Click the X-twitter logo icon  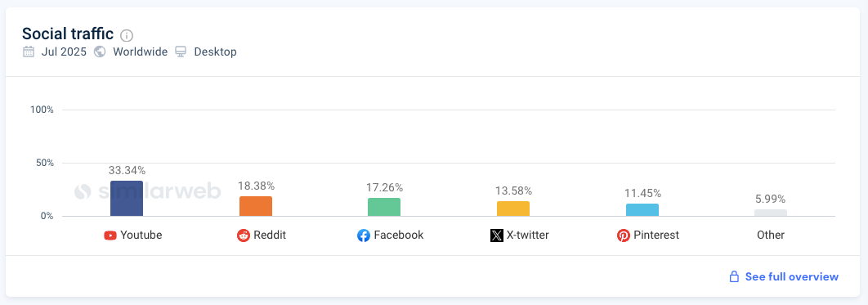coord(497,235)
